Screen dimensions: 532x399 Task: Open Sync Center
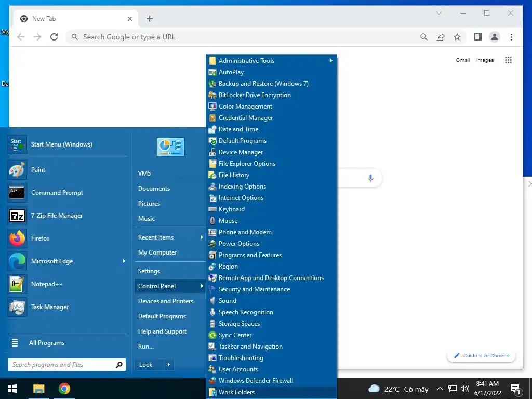271,335
